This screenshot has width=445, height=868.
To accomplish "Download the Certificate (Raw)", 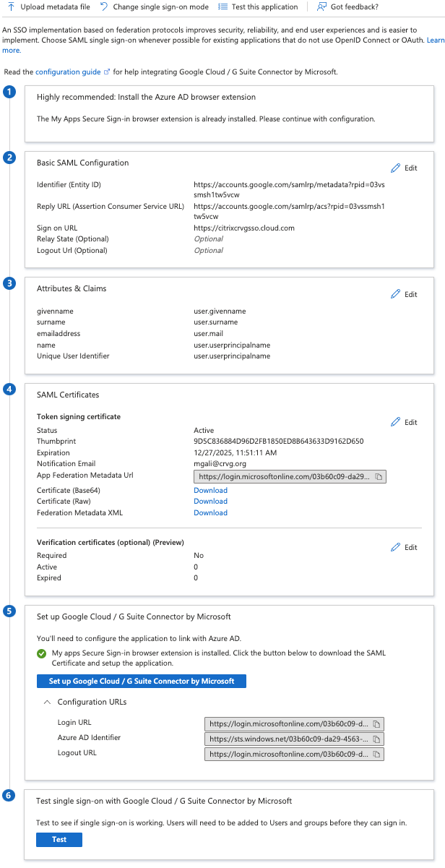I will [210, 501].
